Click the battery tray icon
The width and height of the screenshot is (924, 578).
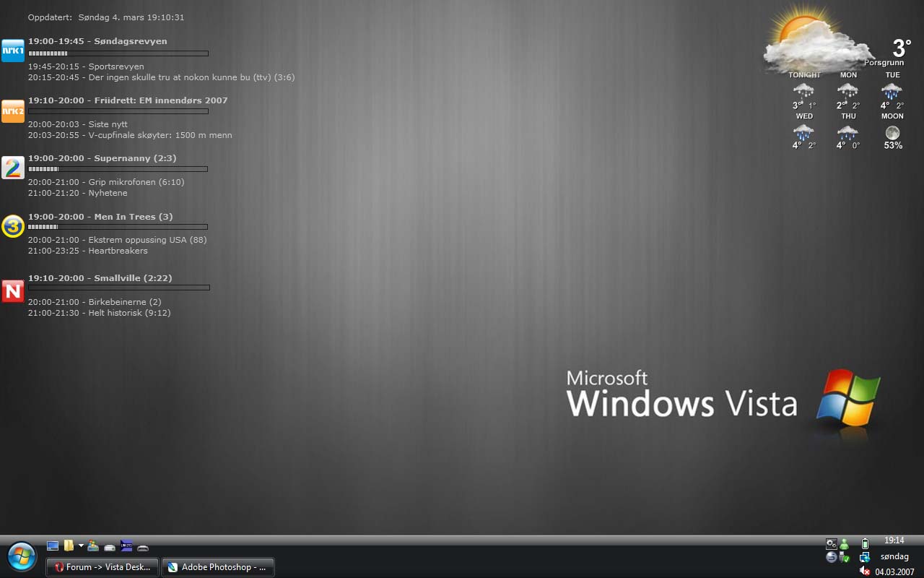(x=865, y=544)
